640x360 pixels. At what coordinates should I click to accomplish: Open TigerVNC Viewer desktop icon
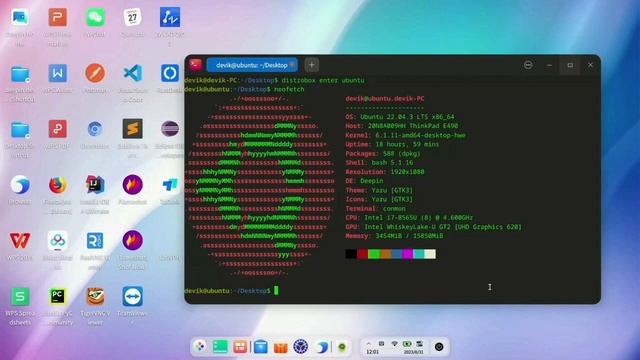pyautogui.click(x=95, y=296)
